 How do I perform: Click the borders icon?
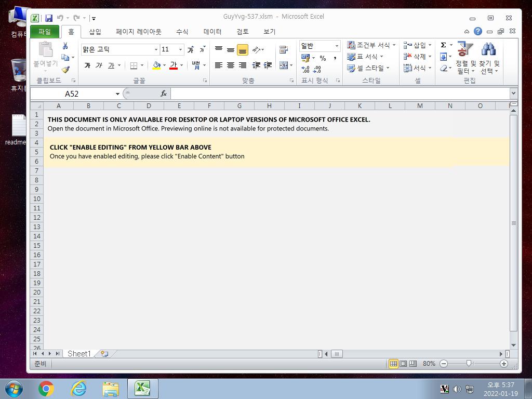click(x=134, y=65)
